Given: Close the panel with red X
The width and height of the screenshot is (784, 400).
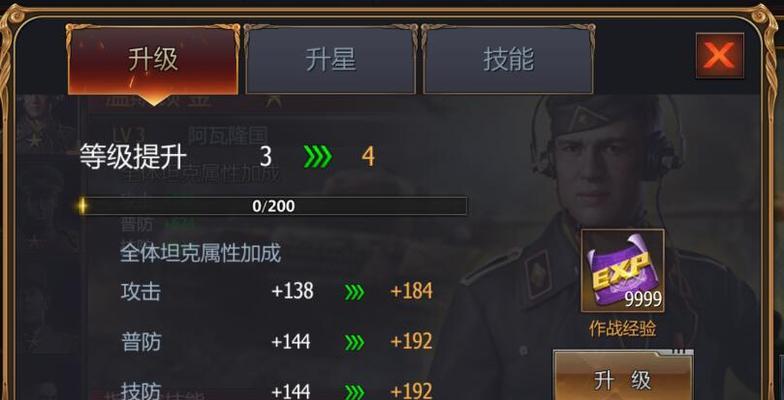Looking at the screenshot, I should [720, 56].
